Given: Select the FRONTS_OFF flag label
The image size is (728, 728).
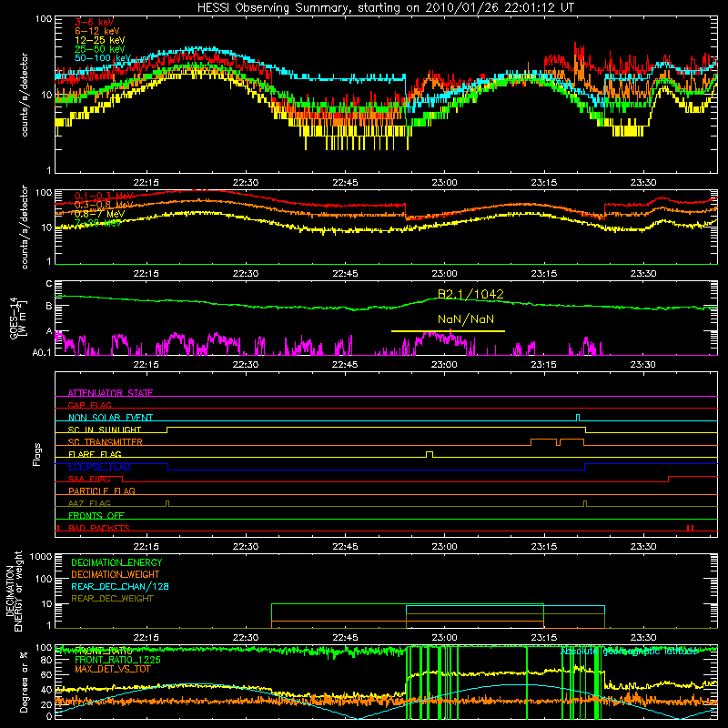Looking at the screenshot, I should [x=96, y=515].
